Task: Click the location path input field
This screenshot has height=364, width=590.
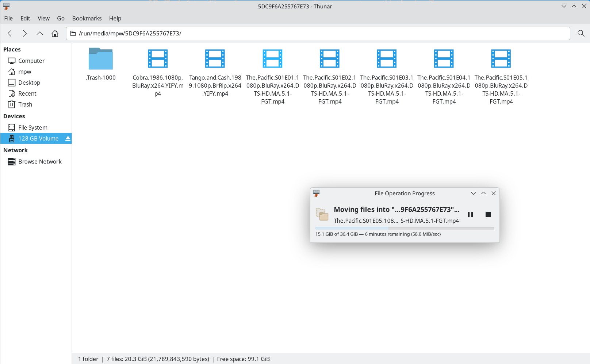Action: click(x=318, y=34)
